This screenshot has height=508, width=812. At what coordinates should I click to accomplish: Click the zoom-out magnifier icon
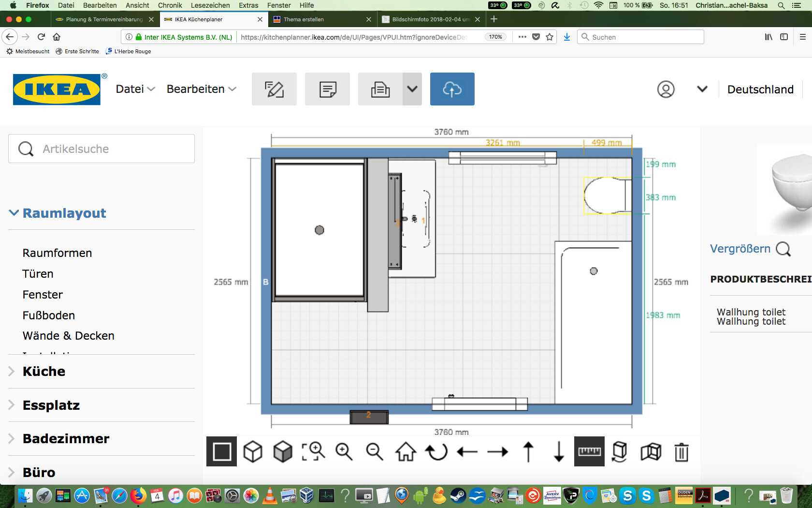374,452
